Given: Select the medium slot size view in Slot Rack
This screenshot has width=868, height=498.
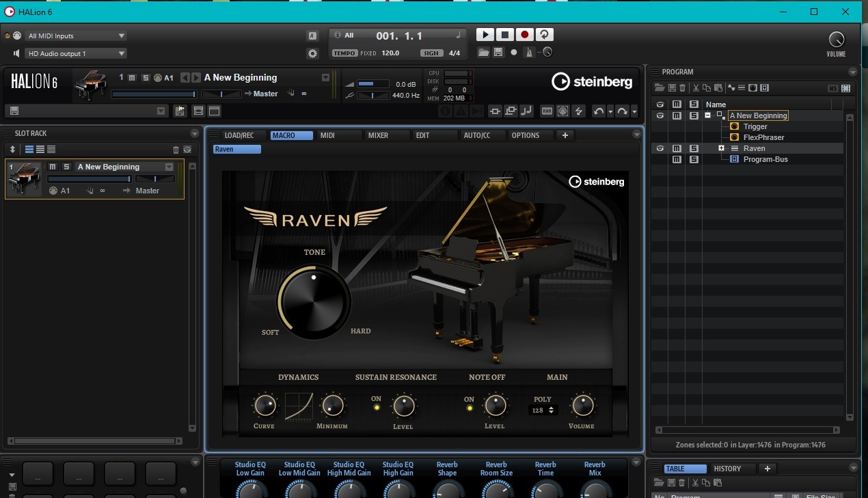Looking at the screenshot, I should (40, 150).
